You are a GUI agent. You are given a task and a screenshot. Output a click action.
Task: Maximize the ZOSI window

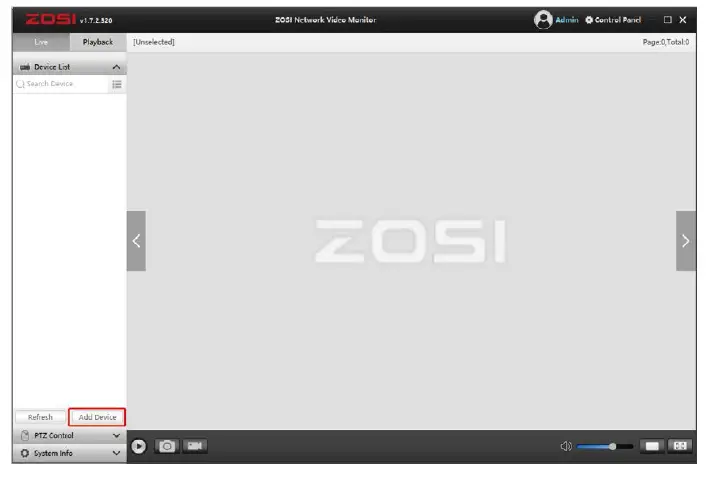(668, 20)
